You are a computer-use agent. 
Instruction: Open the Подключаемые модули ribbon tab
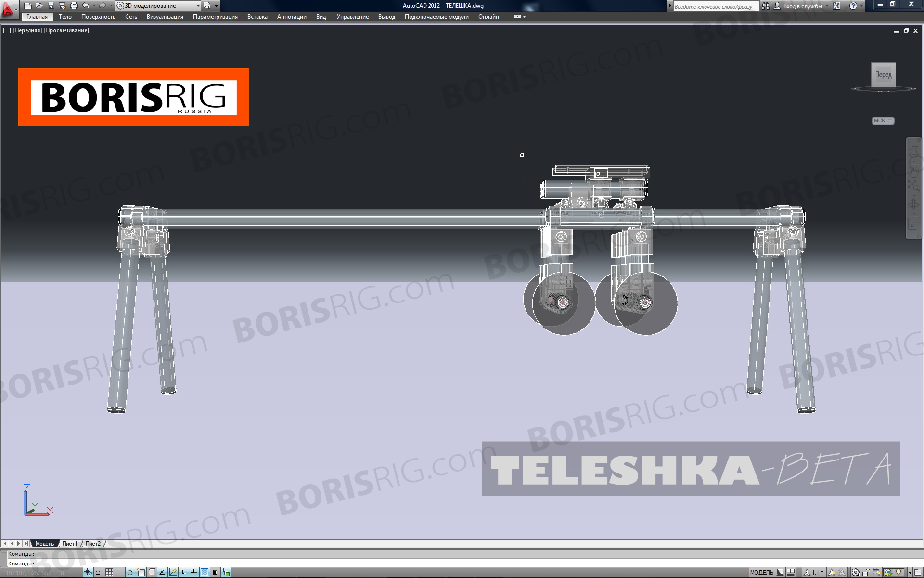(436, 17)
